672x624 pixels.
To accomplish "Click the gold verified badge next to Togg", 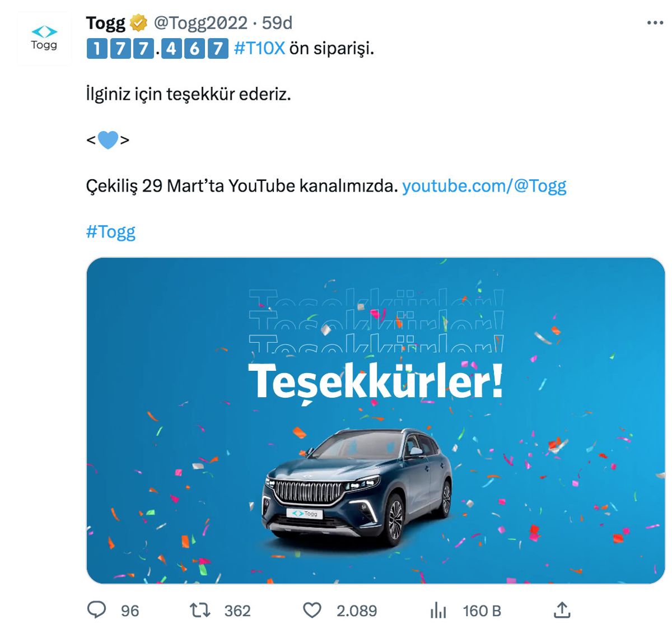I will tap(138, 24).
